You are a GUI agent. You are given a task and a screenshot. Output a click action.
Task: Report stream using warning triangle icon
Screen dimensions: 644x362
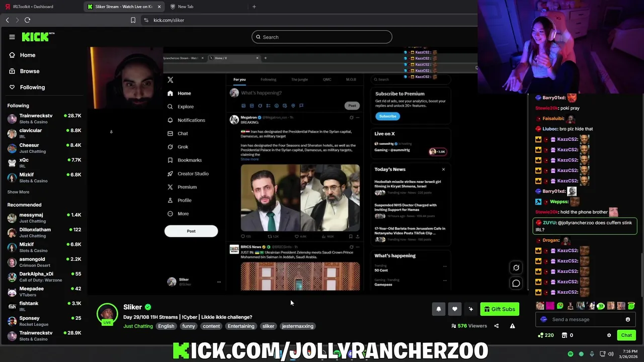click(513, 326)
